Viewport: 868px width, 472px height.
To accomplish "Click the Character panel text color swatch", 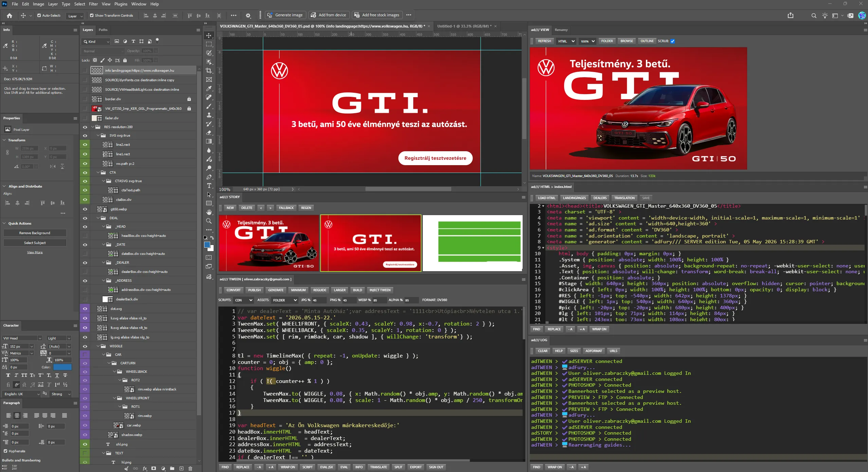I will tap(62, 367).
